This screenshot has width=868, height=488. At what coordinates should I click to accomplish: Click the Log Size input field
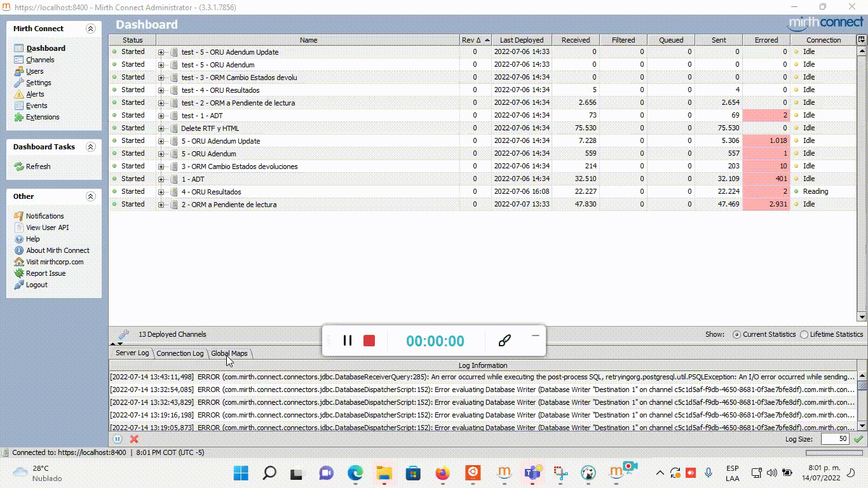click(x=835, y=439)
